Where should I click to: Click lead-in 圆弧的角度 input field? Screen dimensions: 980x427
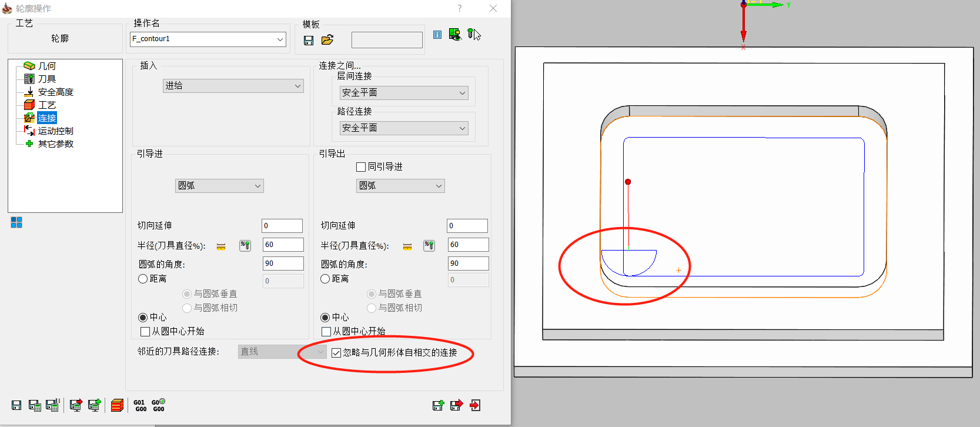pos(283,263)
